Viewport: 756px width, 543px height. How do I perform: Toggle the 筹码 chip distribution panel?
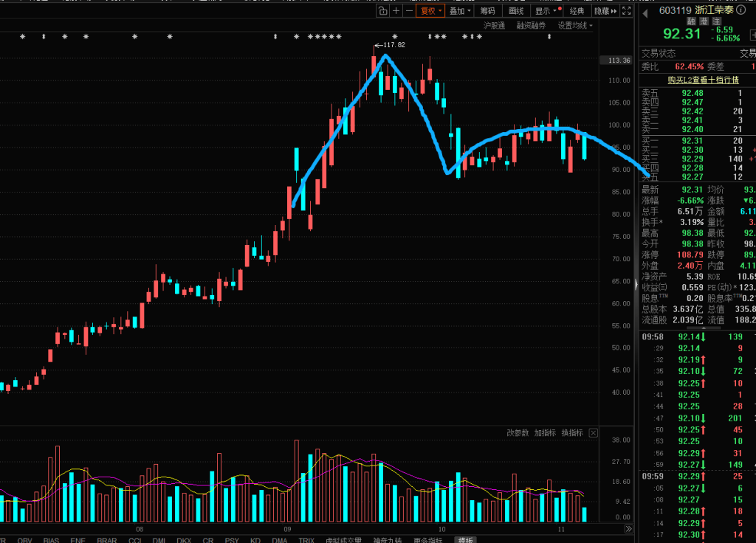click(487, 11)
